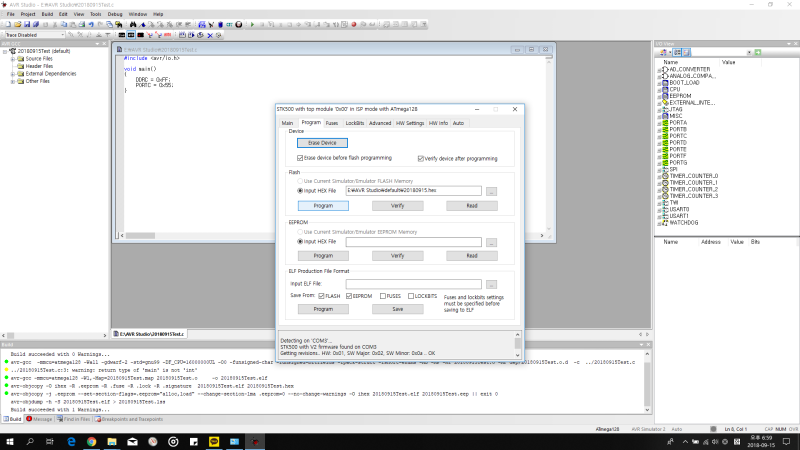Enable the LOCKBITS save-from checkbox

click(411, 296)
